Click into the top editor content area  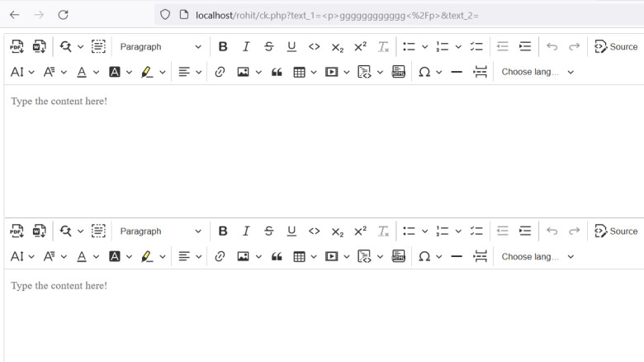pos(324,150)
